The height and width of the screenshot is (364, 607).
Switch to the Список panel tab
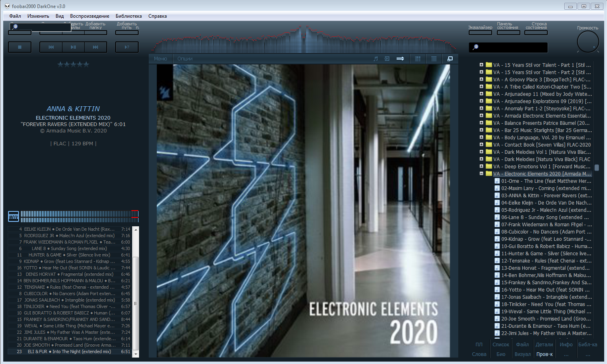pos(501,345)
